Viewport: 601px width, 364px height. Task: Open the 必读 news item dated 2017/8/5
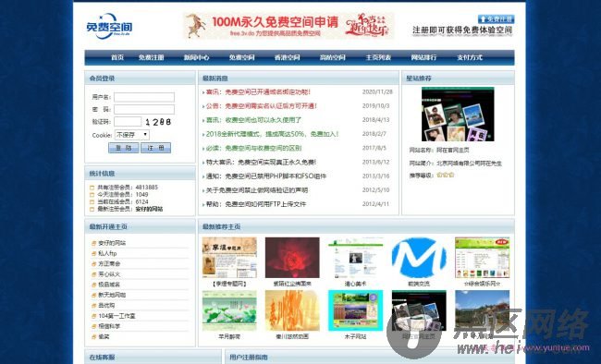253,148
